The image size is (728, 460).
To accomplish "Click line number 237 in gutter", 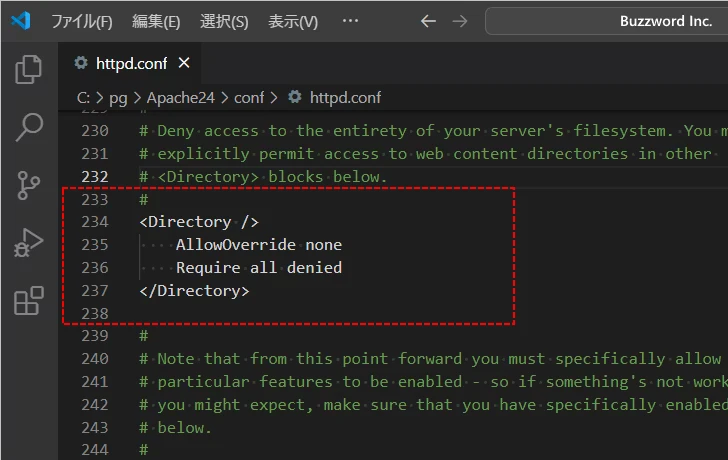I will (95, 291).
